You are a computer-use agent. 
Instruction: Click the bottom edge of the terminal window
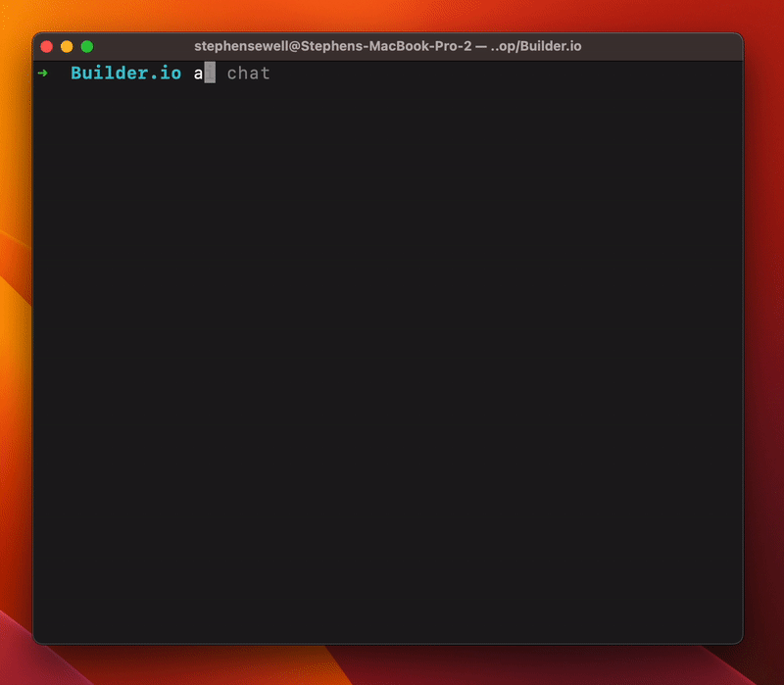(392, 642)
